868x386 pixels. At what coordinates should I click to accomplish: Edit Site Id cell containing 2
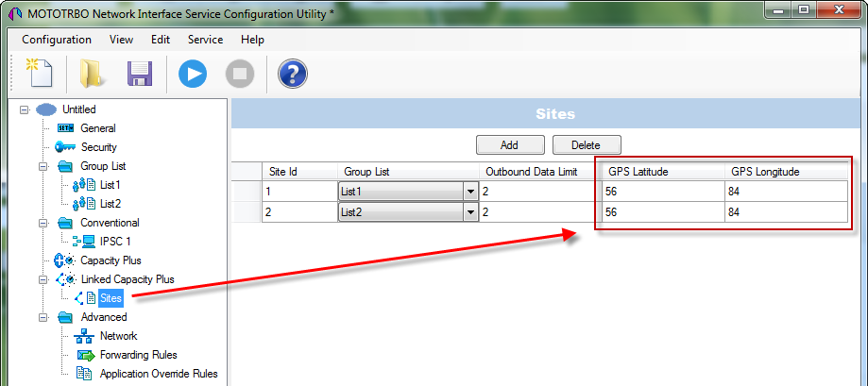click(x=299, y=212)
